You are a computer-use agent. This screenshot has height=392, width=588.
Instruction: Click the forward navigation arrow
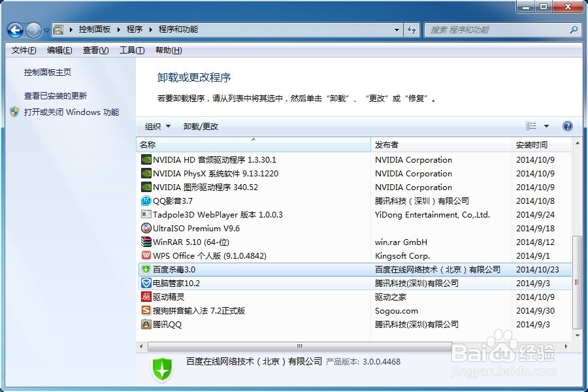click(33, 30)
